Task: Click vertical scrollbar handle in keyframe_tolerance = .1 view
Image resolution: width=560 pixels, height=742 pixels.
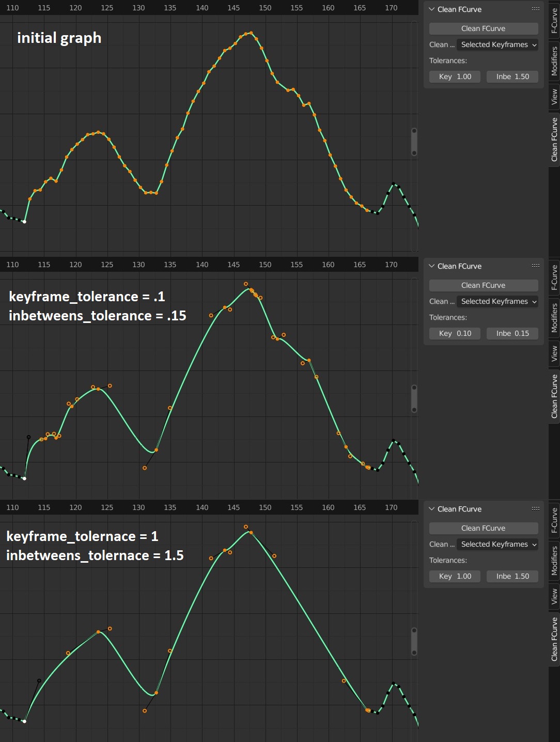Action: click(414, 398)
